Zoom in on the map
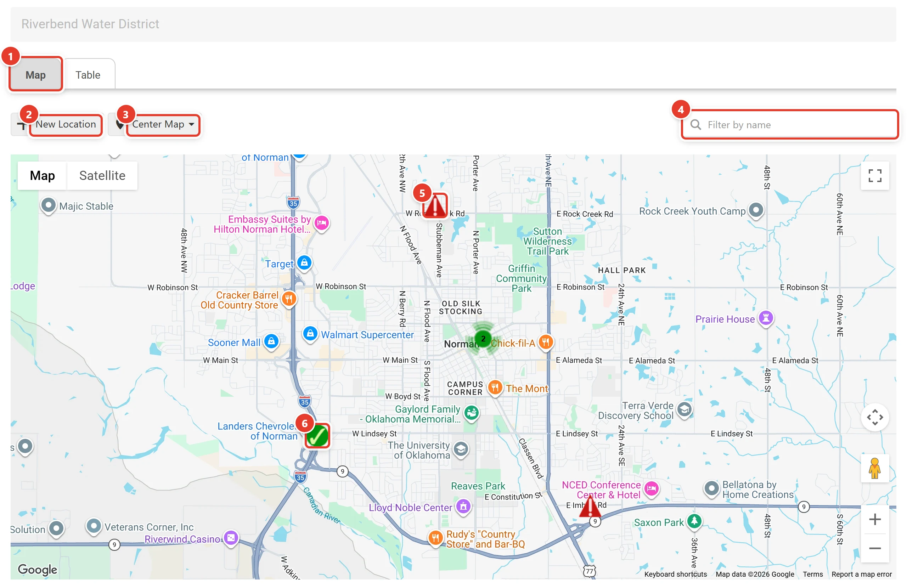The width and height of the screenshot is (907, 588). pos(875,519)
